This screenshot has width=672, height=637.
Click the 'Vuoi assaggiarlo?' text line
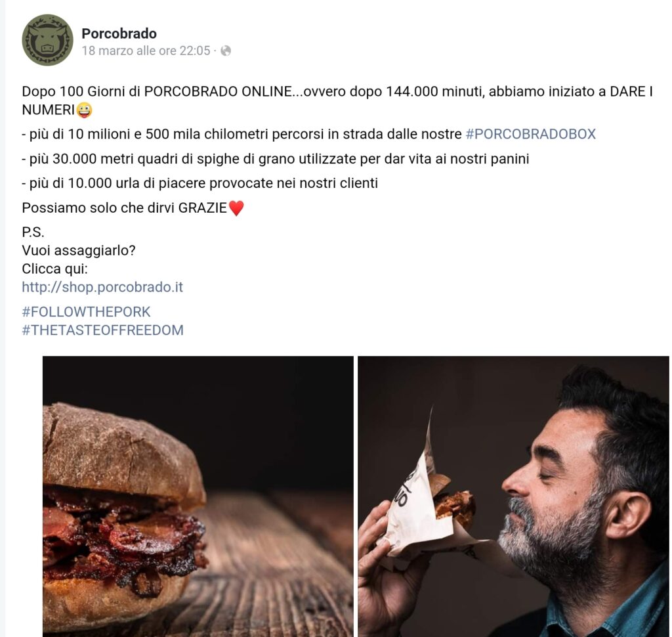coord(79,250)
